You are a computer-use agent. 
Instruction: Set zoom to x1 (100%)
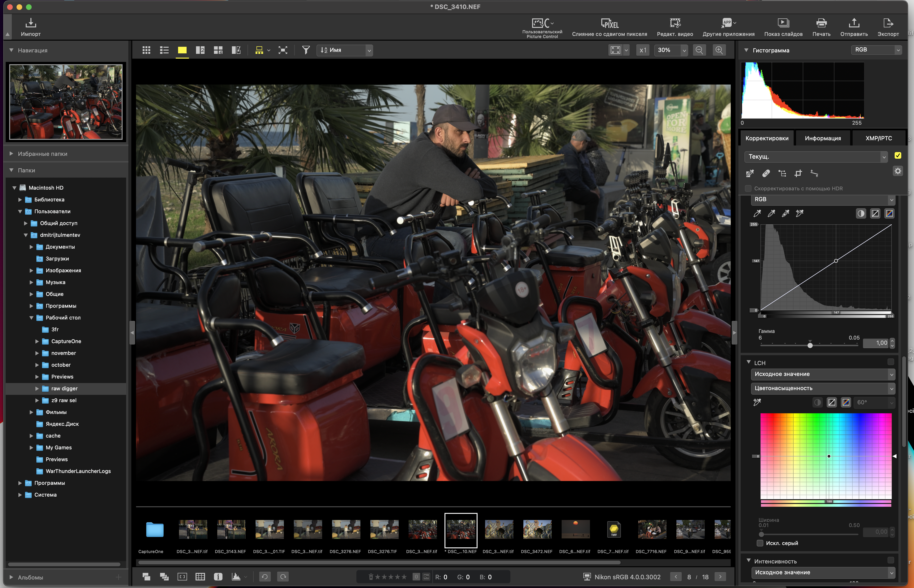tap(643, 50)
